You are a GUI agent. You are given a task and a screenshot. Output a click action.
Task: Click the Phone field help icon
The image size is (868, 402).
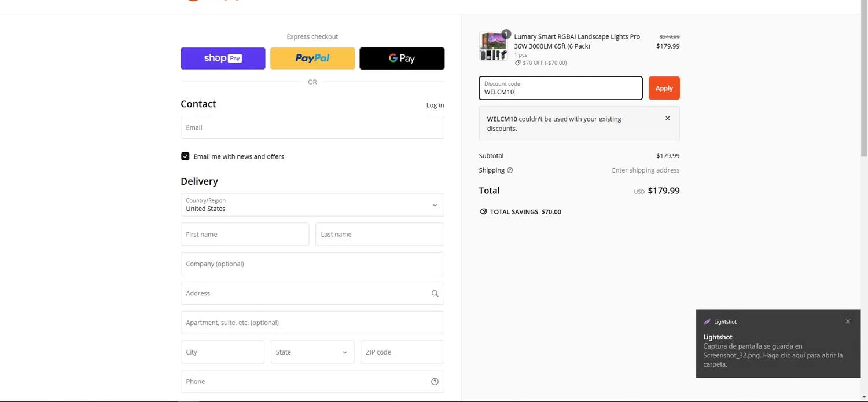435,382
